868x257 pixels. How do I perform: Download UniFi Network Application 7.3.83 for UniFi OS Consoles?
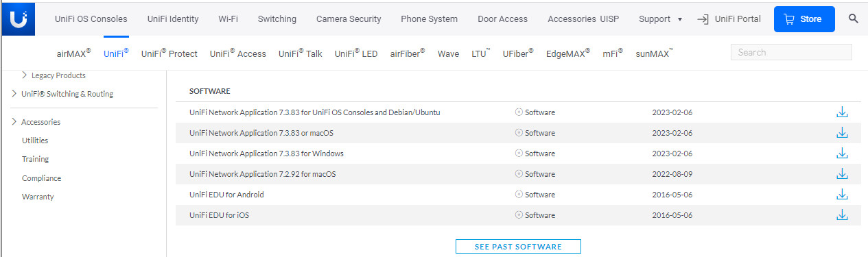click(x=842, y=112)
